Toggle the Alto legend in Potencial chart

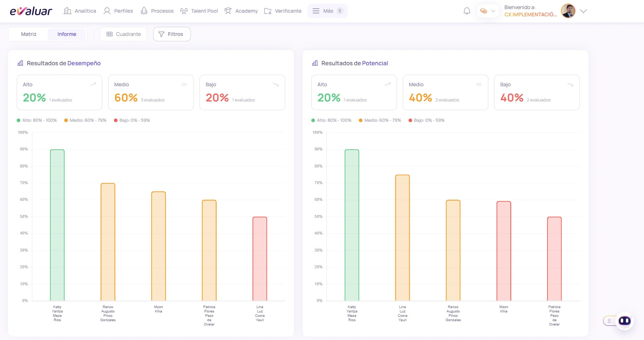332,120
